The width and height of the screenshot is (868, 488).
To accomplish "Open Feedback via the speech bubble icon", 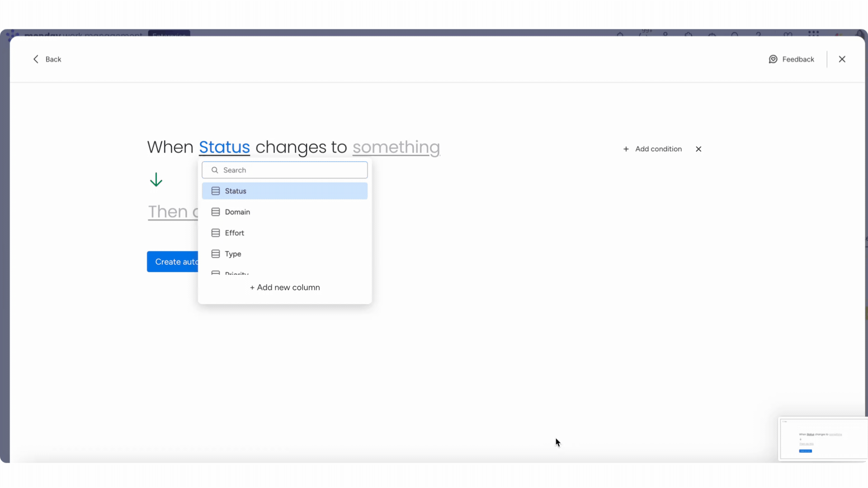I will click(773, 59).
